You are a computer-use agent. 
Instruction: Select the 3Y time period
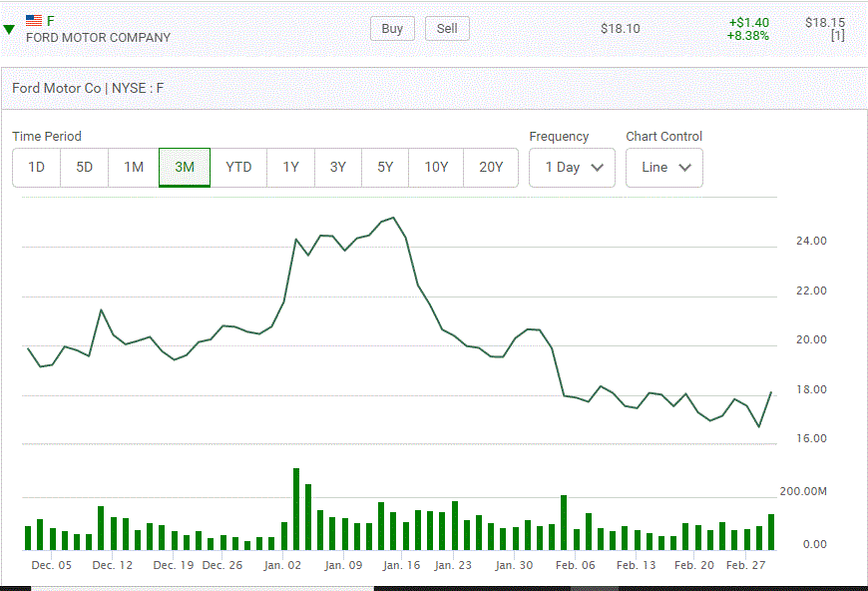(x=337, y=168)
